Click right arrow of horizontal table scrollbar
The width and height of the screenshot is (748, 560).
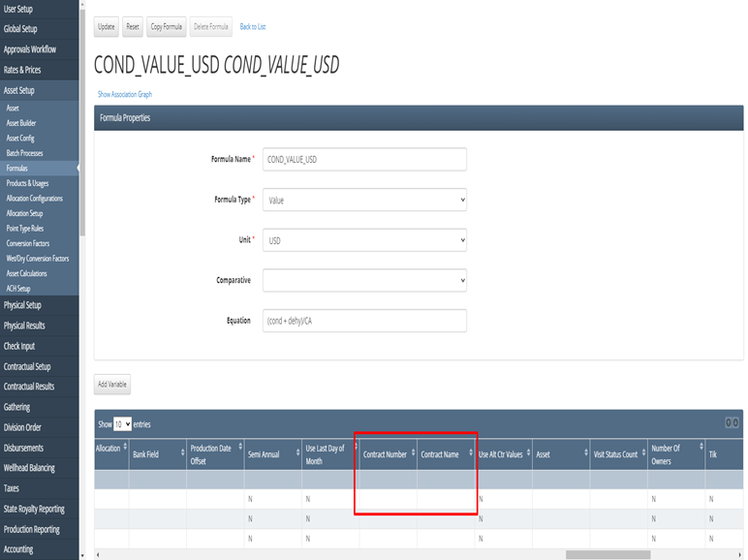(740, 554)
